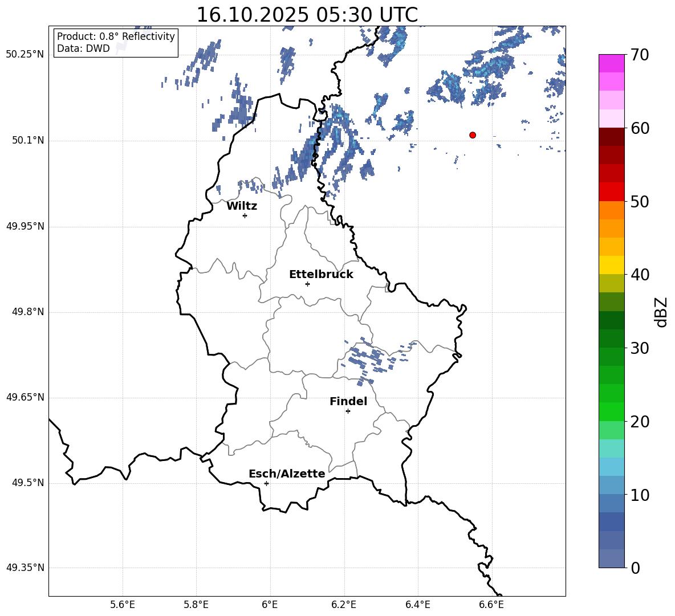Click colorbar tick label 0
Image resolution: width=675 pixels, height=616 pixels.
click(x=636, y=568)
